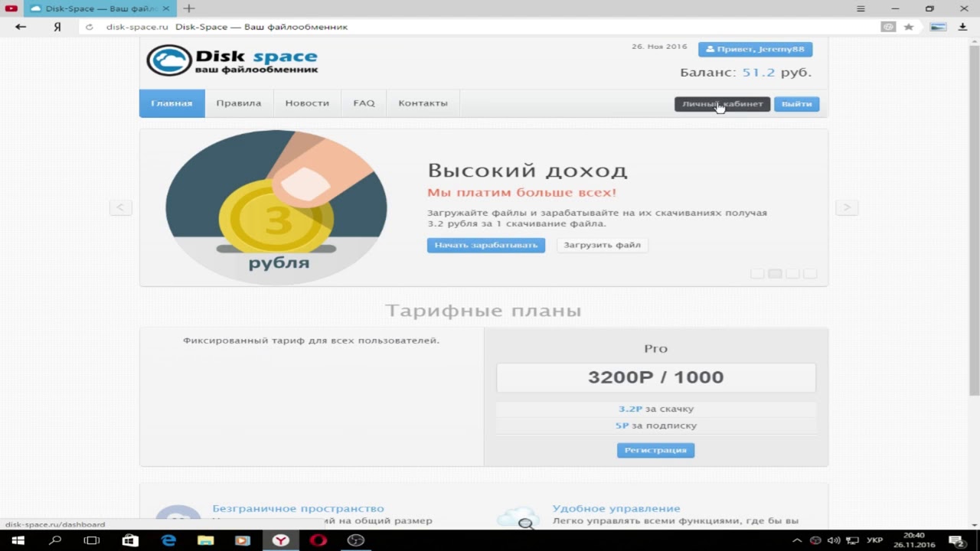Open the Правила navigation item
Image resolution: width=980 pixels, height=551 pixels.
(238, 103)
